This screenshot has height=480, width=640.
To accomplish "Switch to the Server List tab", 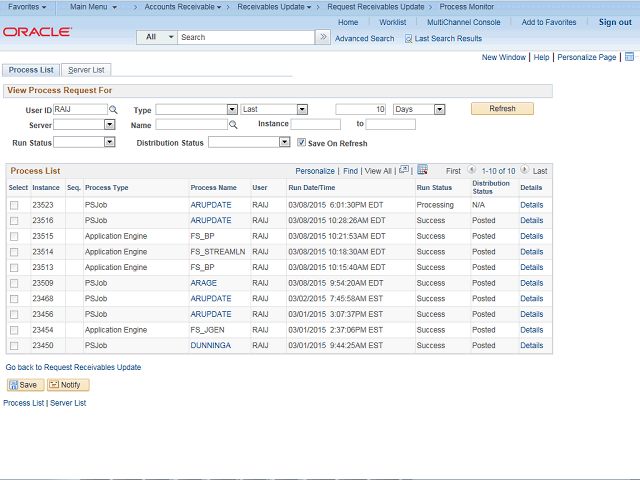I will tap(86, 70).
